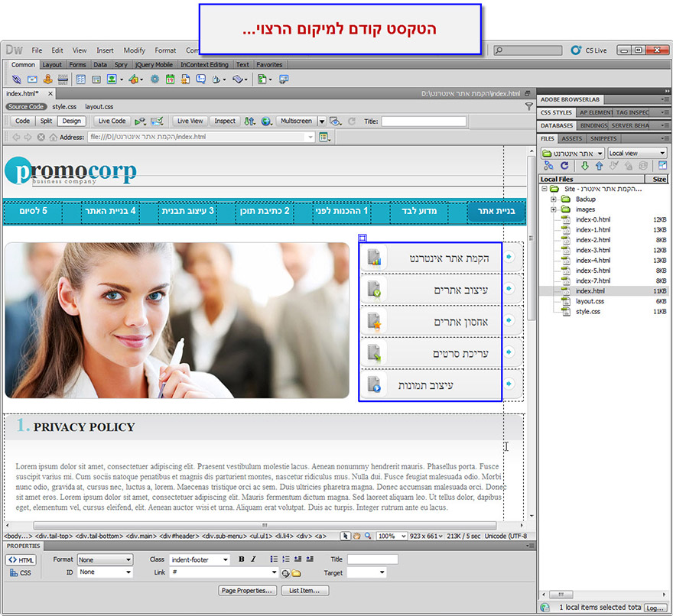Click the Multiscreen button
The width and height of the screenshot is (673, 616).
[296, 121]
